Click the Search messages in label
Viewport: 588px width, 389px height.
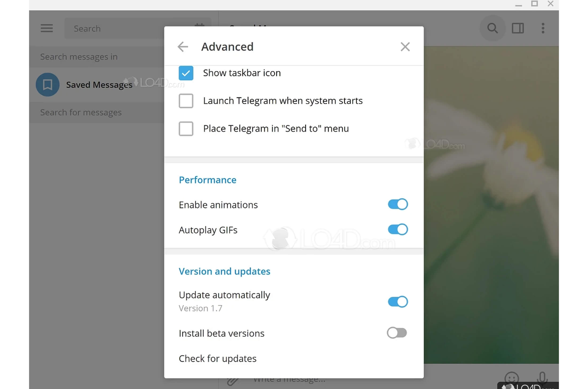(79, 57)
